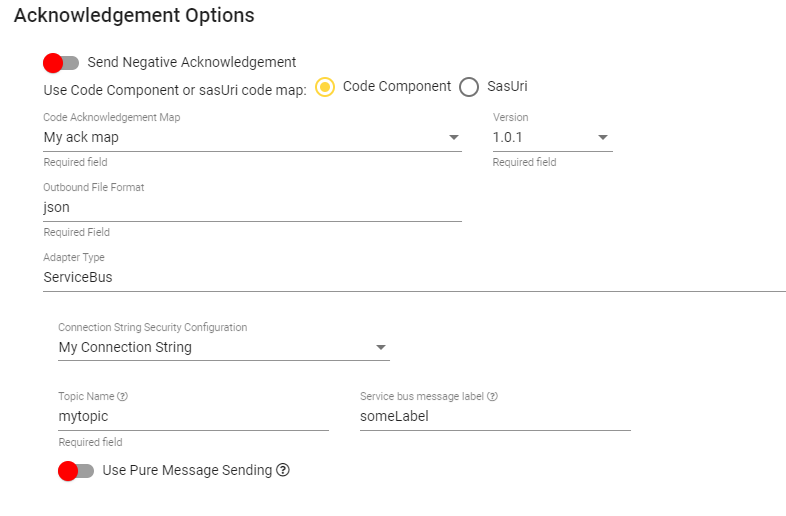The height and width of the screenshot is (516, 786).
Task: Click the 'Code Component' label text
Action: pyautogui.click(x=397, y=86)
